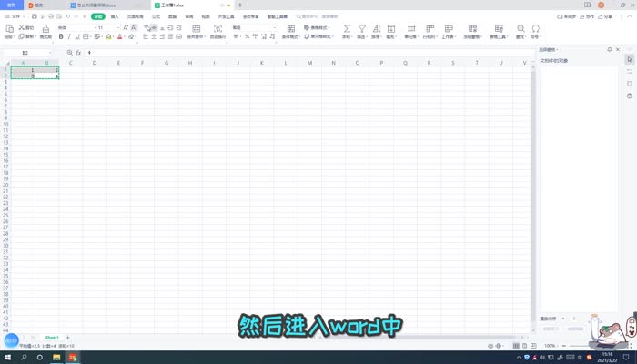Open the font name dropdown
This screenshot has height=364, width=637.
click(96, 27)
